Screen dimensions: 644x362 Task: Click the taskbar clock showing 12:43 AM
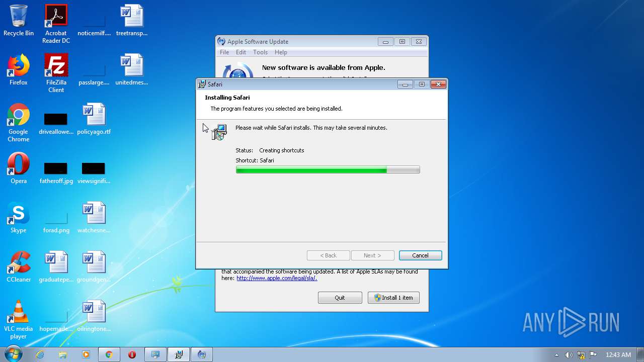pyautogui.click(x=618, y=355)
